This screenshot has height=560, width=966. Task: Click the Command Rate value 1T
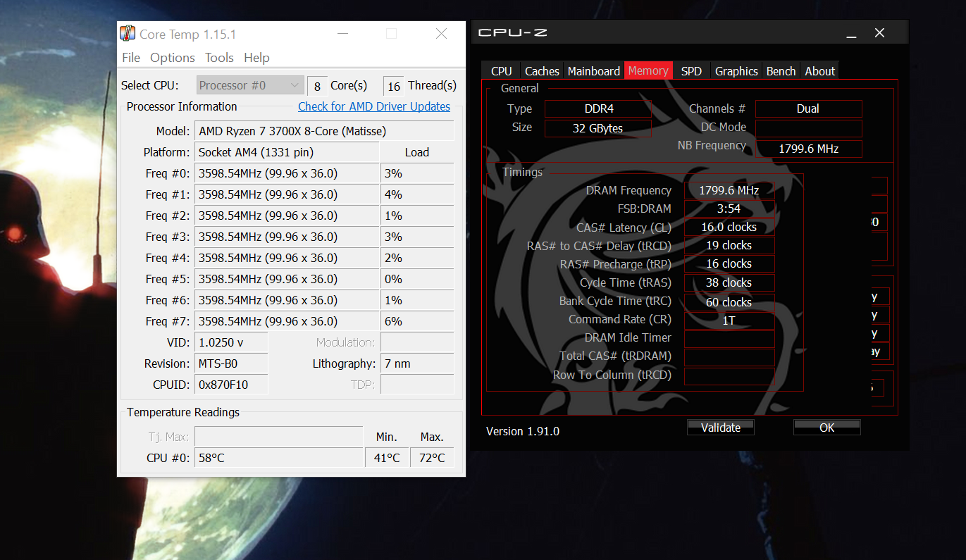coord(729,321)
